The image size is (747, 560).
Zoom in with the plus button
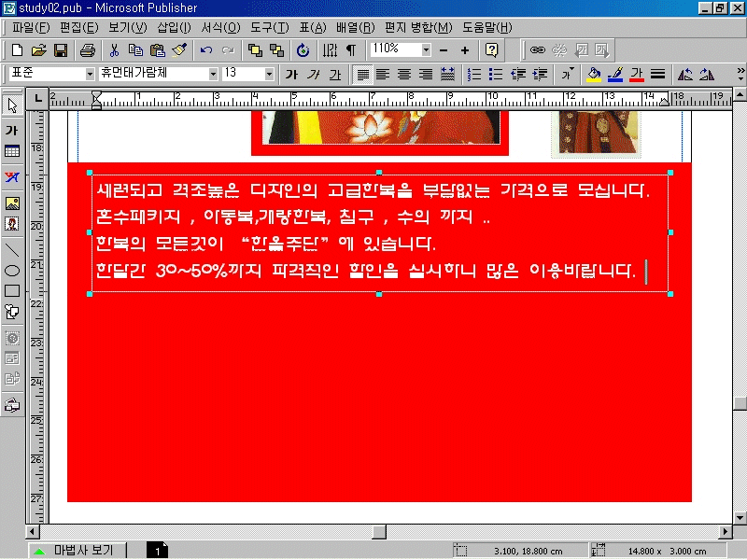[465, 50]
